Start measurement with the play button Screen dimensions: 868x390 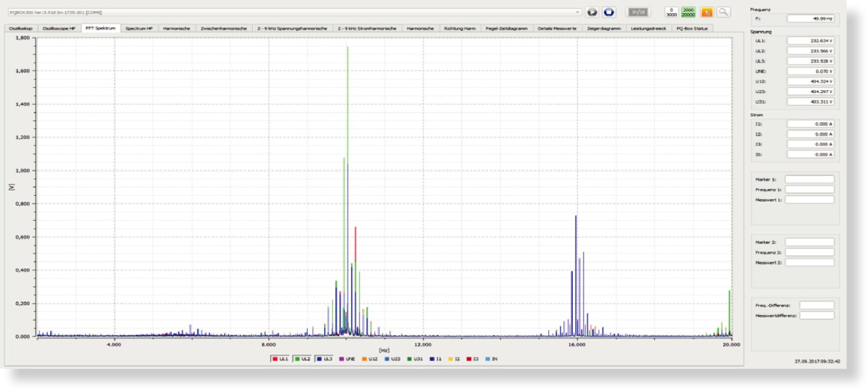pyautogui.click(x=591, y=12)
